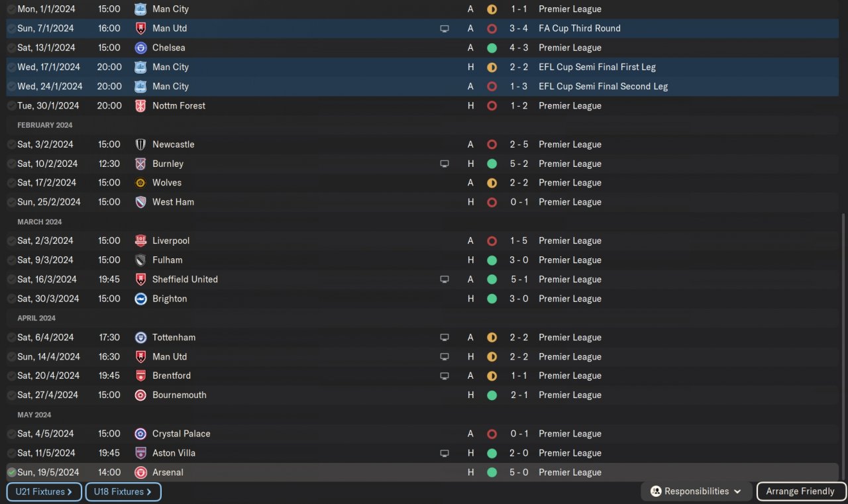This screenshot has height=504, width=848.
Task: Open Newcastle via its club badge
Action: (x=140, y=144)
